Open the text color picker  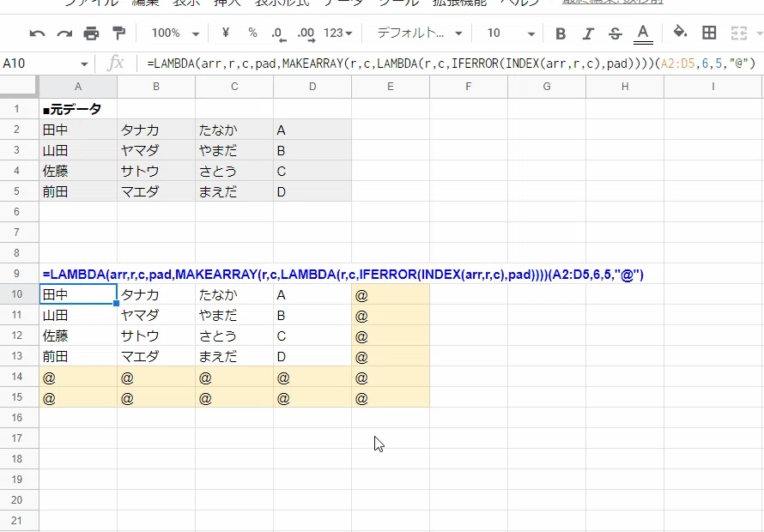click(x=643, y=33)
